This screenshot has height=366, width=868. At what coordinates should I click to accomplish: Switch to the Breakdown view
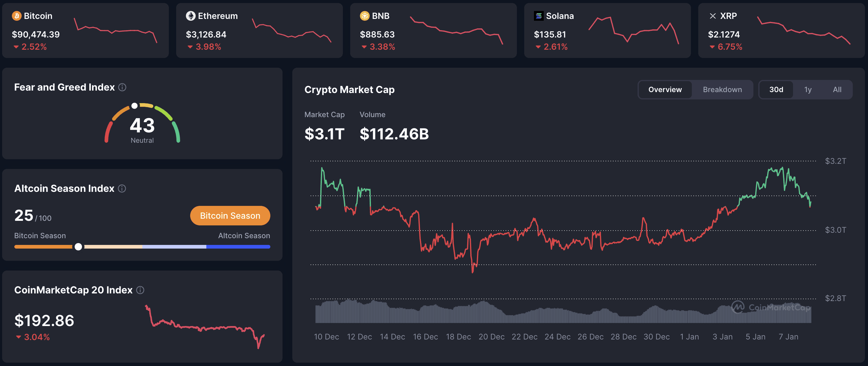pyautogui.click(x=722, y=89)
